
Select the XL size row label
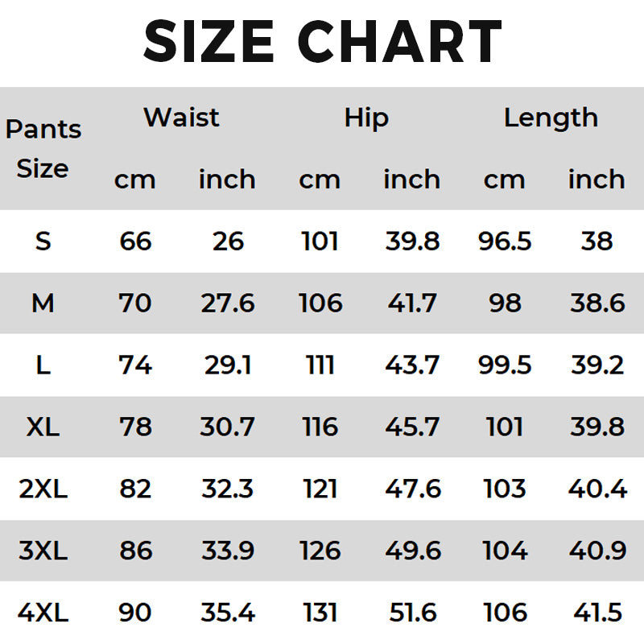(x=43, y=427)
